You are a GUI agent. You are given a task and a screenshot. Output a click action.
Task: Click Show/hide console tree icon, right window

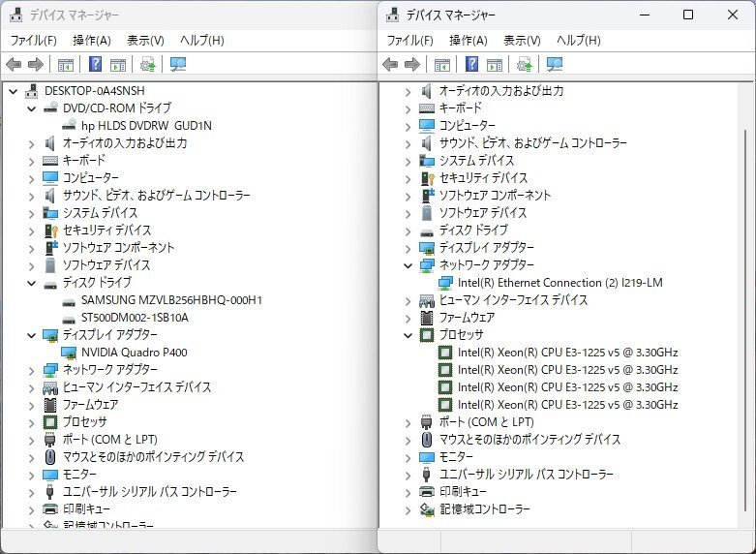[441, 64]
